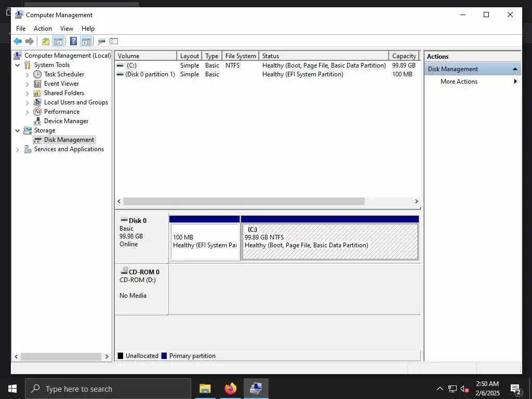
Task: Select Services and Applications node
Action: [69, 149]
